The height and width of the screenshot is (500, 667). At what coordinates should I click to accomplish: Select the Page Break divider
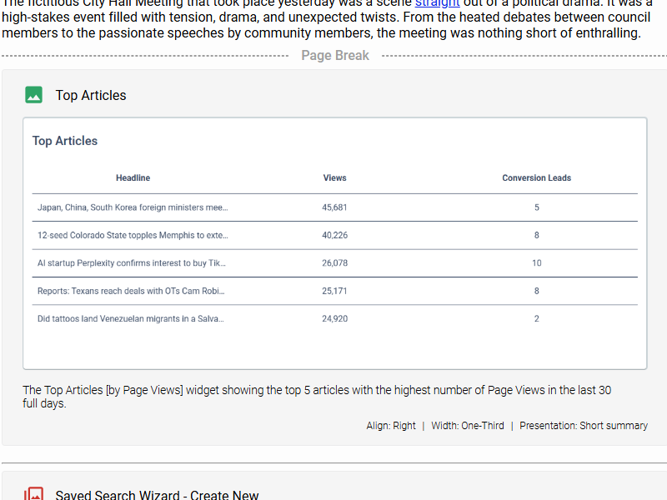[x=335, y=55]
